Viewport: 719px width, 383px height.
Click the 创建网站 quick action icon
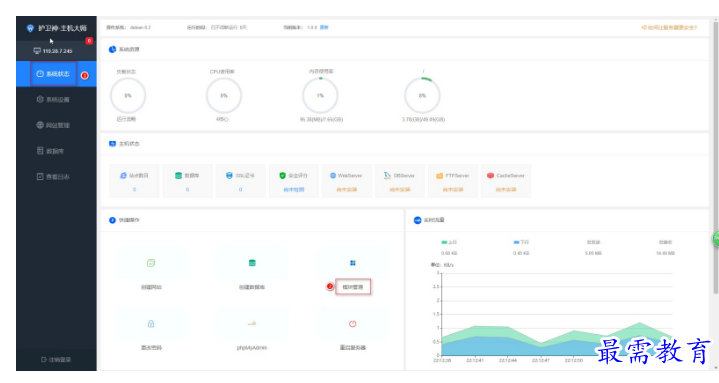click(151, 263)
